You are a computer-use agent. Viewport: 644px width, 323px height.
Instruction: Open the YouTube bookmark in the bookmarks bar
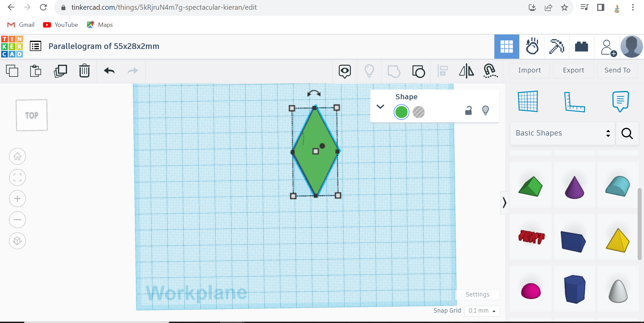pyautogui.click(x=60, y=24)
